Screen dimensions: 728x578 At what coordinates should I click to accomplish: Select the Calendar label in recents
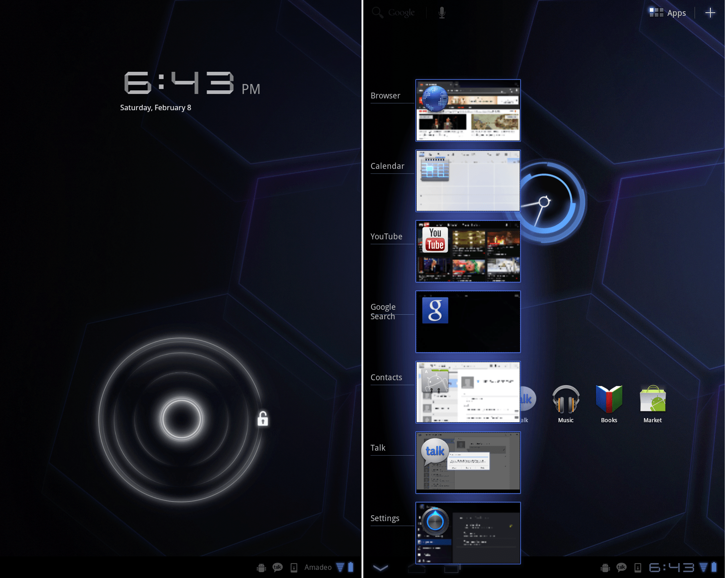[387, 166]
